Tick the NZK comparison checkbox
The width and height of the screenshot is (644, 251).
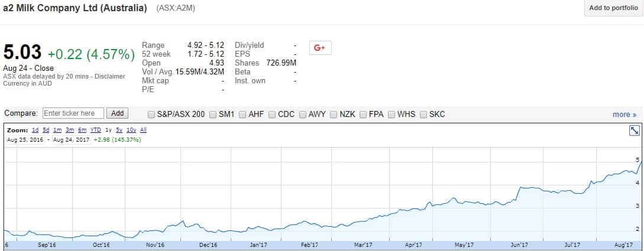pyautogui.click(x=334, y=114)
